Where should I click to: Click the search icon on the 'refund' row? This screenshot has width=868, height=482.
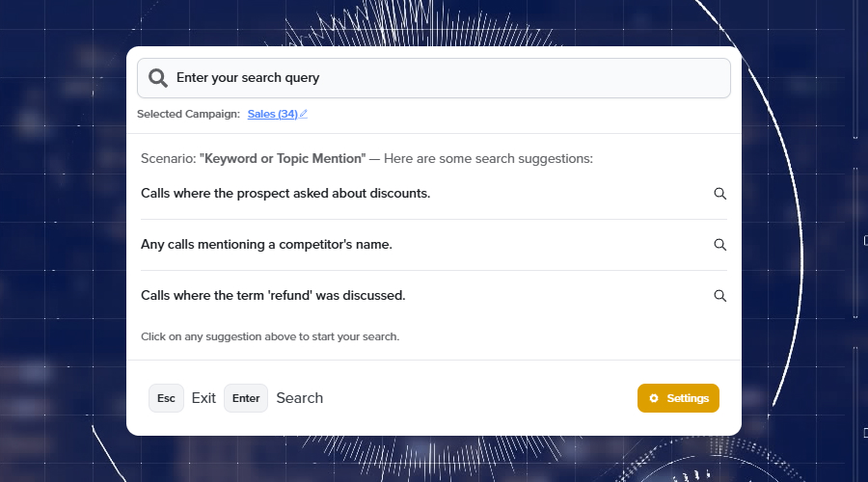point(719,295)
